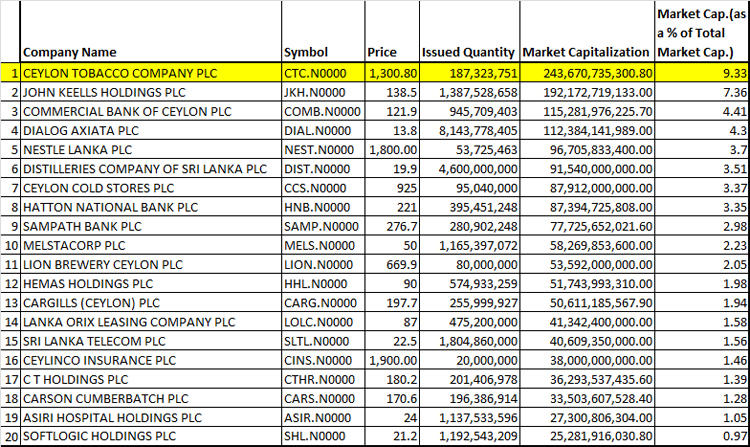Click DISTILLERIES COMPANY OF SRI LANKA PLC cell
The width and height of the screenshot is (750, 447).
pos(151,169)
